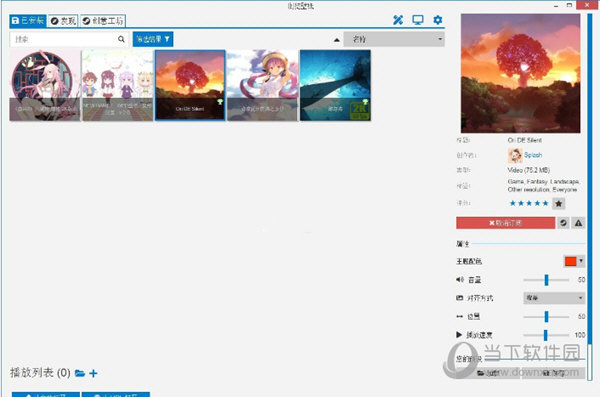Click the horizontal arrows position icon
Image resolution: width=600 pixels, height=397 pixels.
pyautogui.click(x=460, y=317)
